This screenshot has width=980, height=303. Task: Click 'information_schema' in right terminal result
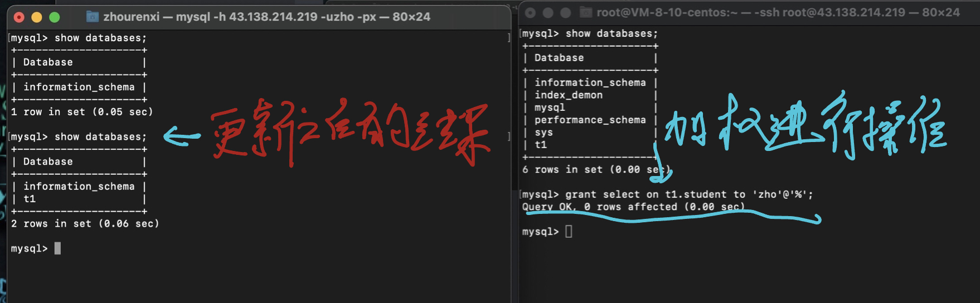pos(590,82)
